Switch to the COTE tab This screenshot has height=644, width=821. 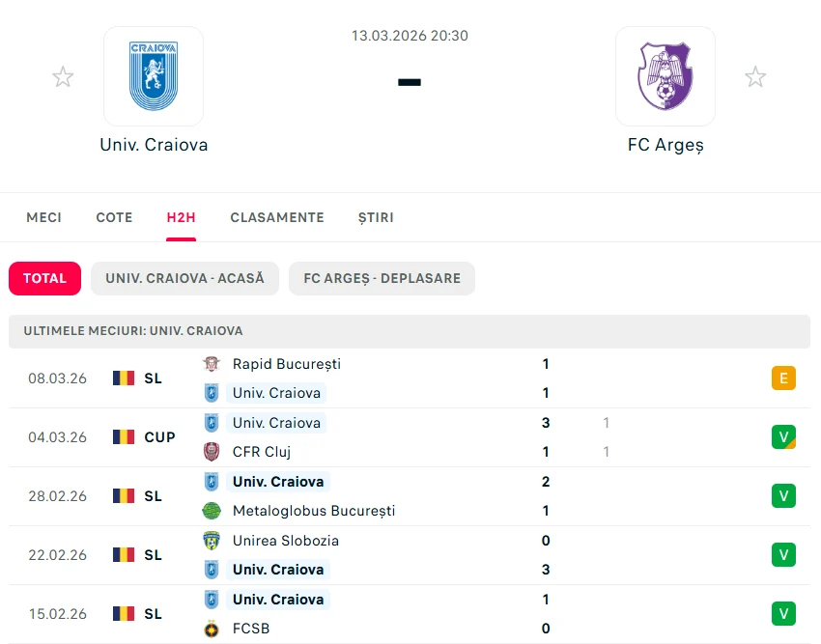tap(114, 217)
